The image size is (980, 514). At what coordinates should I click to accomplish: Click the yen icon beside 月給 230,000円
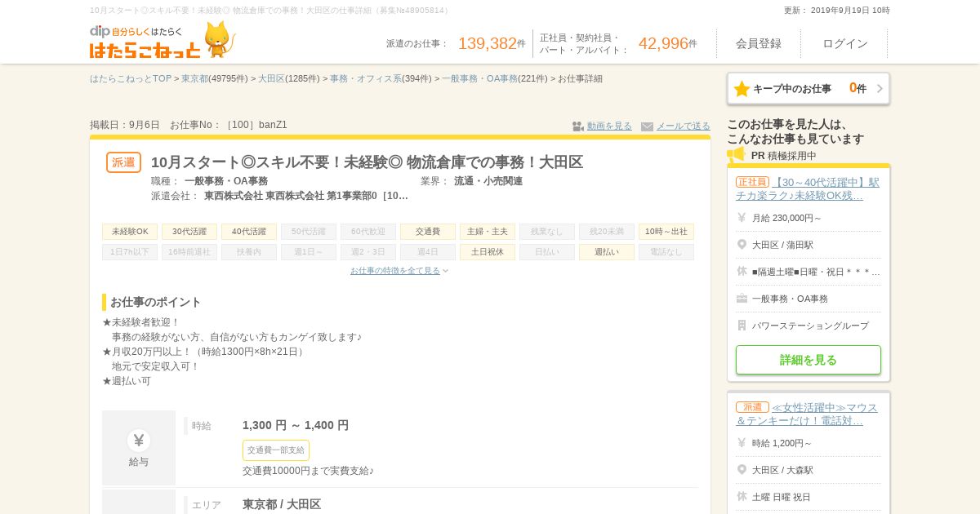(742, 218)
